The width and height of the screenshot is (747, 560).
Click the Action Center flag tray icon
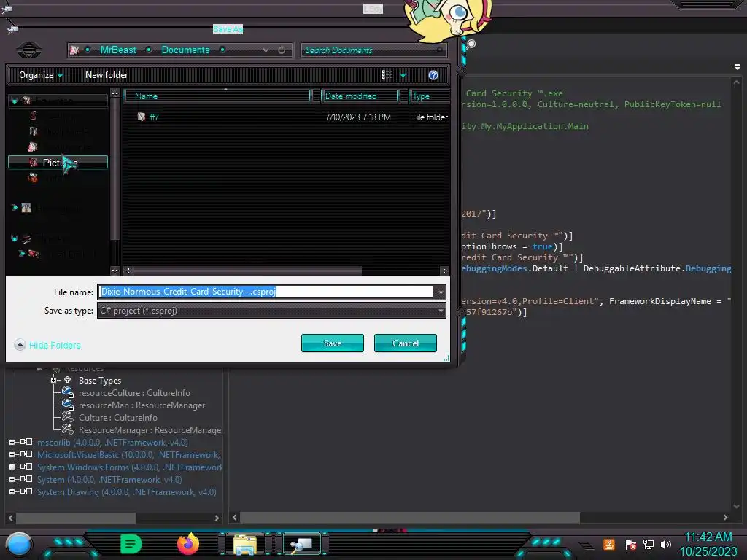tap(631, 544)
